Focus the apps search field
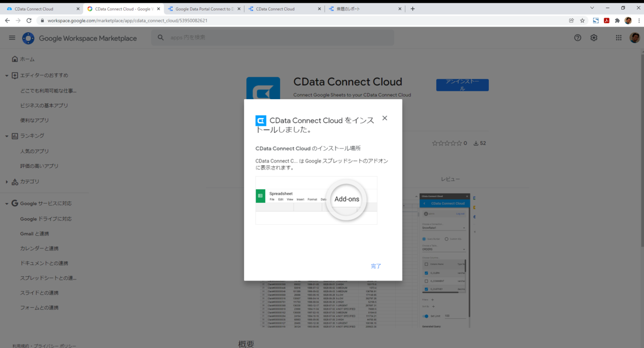The height and width of the screenshot is (348, 644). click(273, 38)
